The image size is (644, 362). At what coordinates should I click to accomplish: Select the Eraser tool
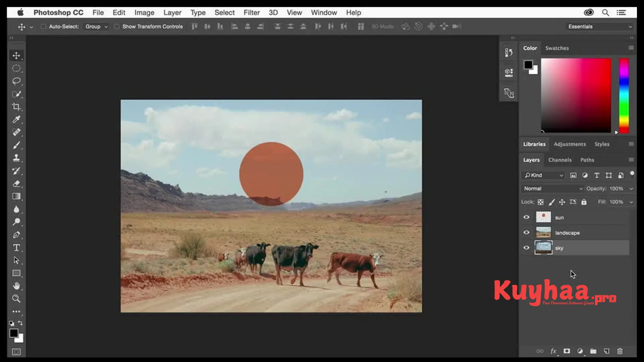point(16,184)
